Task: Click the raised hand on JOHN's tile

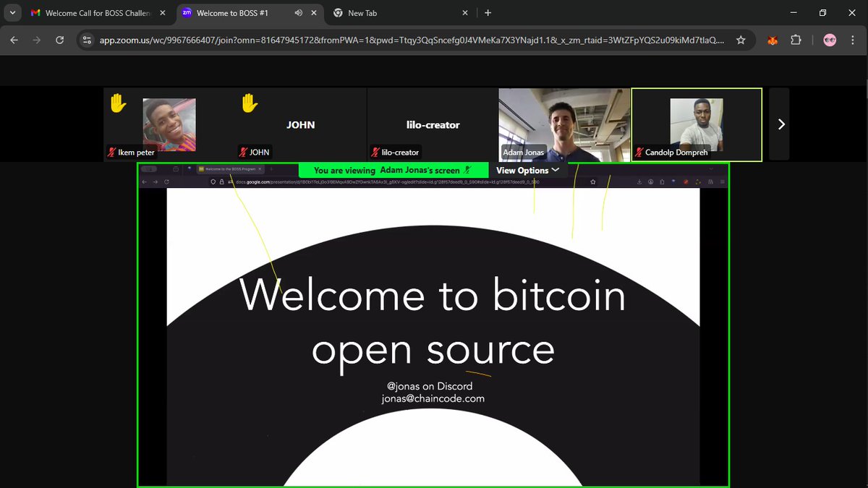Action: (250, 103)
